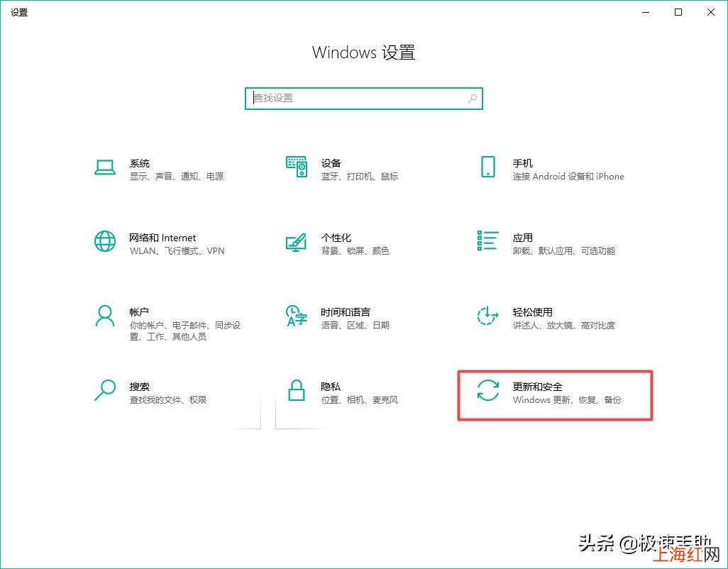
Task: Open the 个性化 paintbrush icon
Action: coord(296,242)
